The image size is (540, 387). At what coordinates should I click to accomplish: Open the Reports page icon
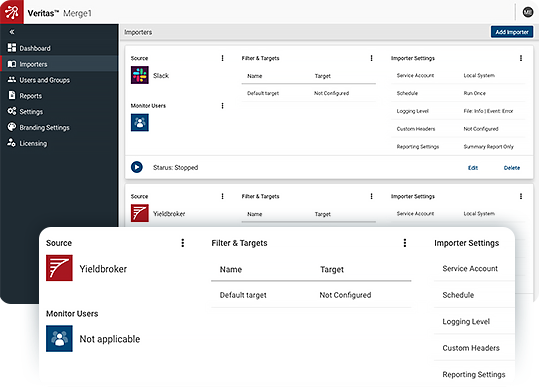click(12, 95)
